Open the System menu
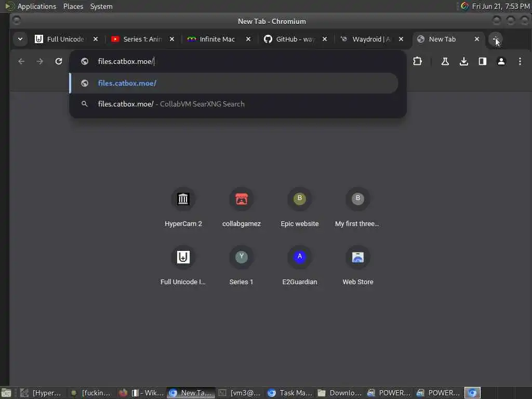The height and width of the screenshot is (399, 532). (x=101, y=6)
